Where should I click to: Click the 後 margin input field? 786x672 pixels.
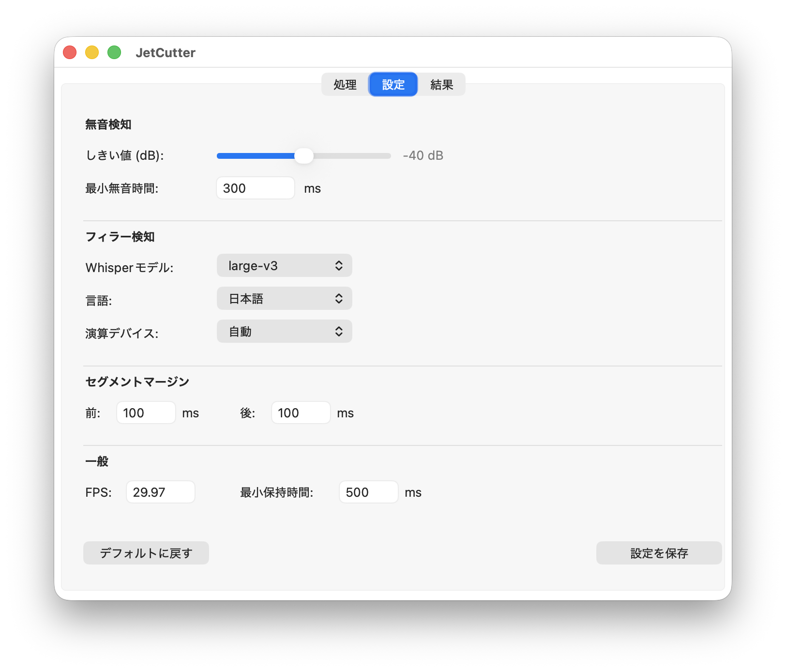301,412
